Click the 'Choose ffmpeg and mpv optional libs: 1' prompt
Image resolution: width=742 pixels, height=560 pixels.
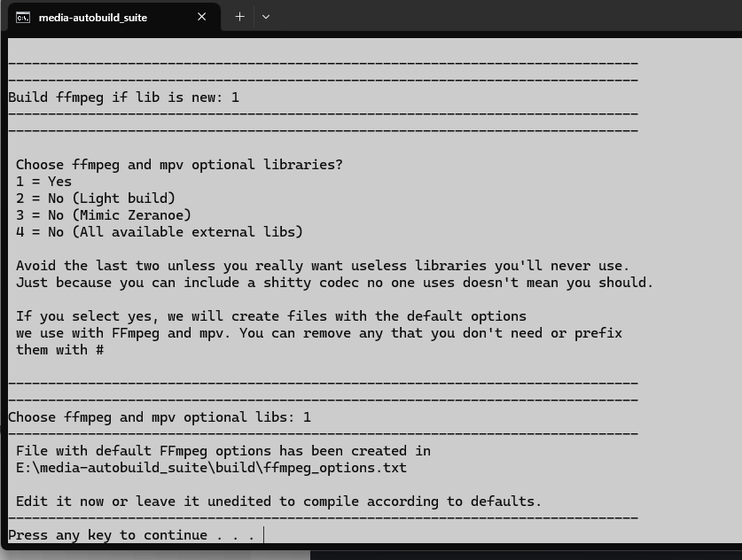(160, 417)
